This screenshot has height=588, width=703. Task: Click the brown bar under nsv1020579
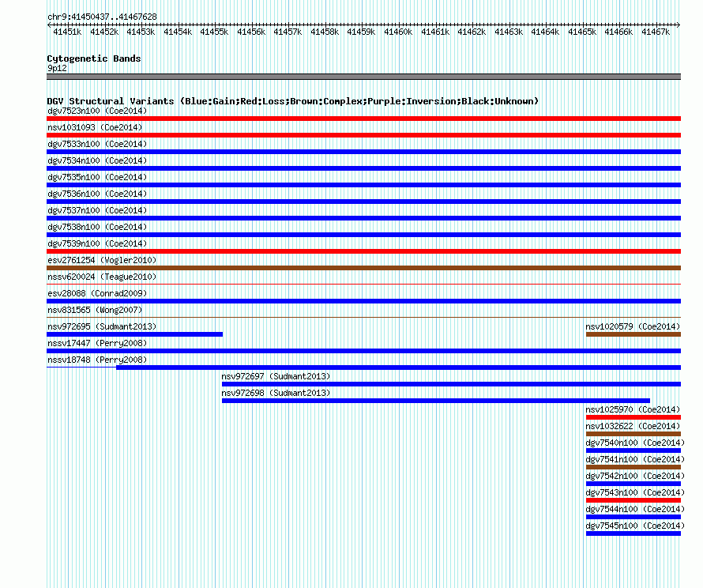pyautogui.click(x=633, y=334)
